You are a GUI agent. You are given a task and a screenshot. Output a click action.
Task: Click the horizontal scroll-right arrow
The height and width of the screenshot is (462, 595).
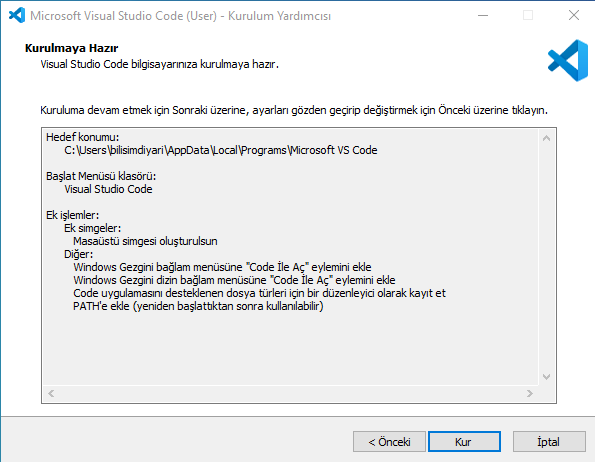pyautogui.click(x=530, y=394)
